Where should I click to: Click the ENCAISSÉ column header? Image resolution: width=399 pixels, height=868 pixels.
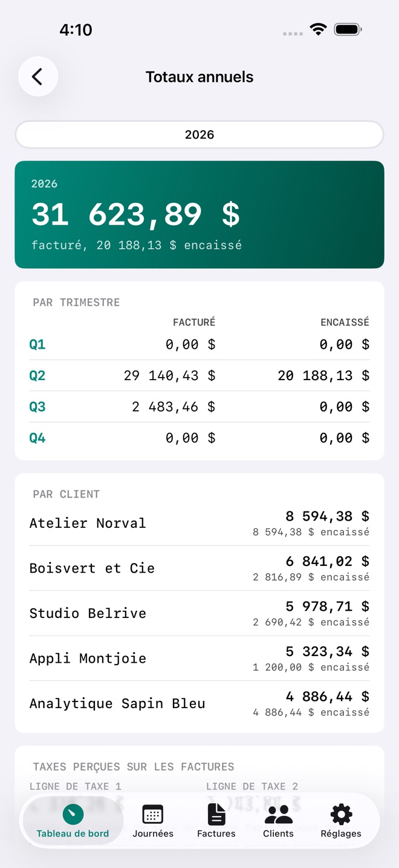[x=345, y=323]
